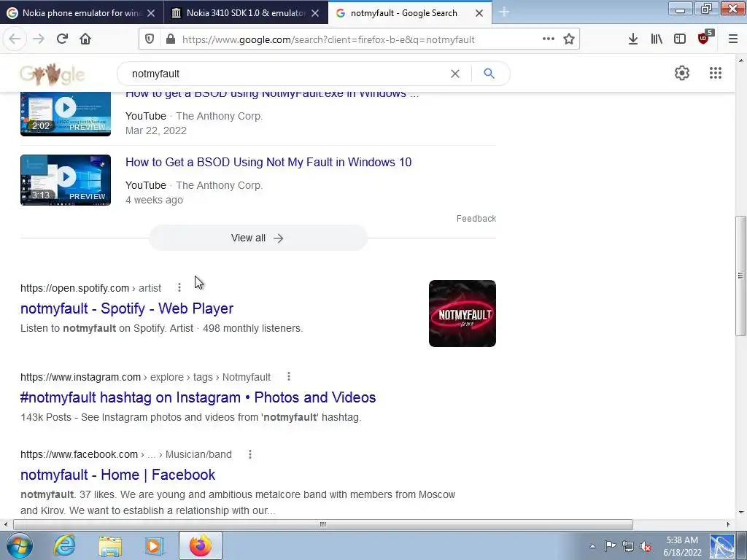The image size is (747, 560).
Task: Close the notmyfault search tab
Action: pos(479,13)
